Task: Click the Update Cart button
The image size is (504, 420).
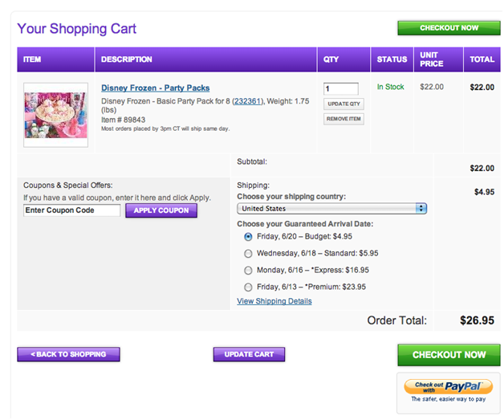Action: (x=249, y=354)
